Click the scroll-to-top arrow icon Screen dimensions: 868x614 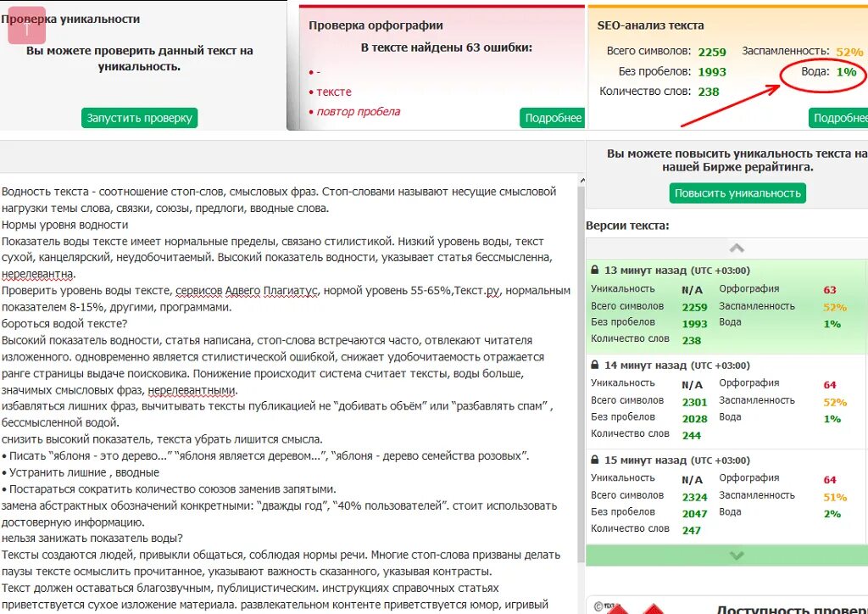tap(26, 26)
